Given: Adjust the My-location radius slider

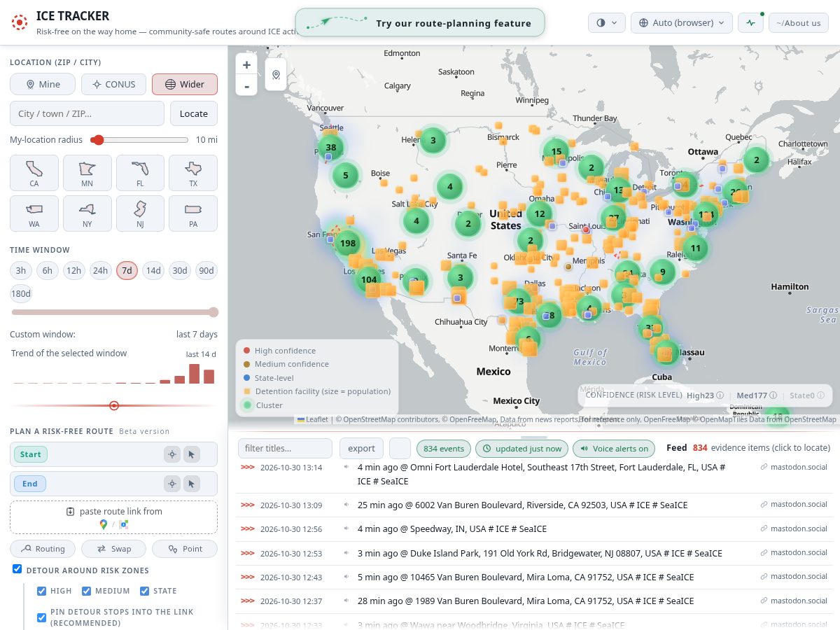Looking at the screenshot, I should pos(139,140).
